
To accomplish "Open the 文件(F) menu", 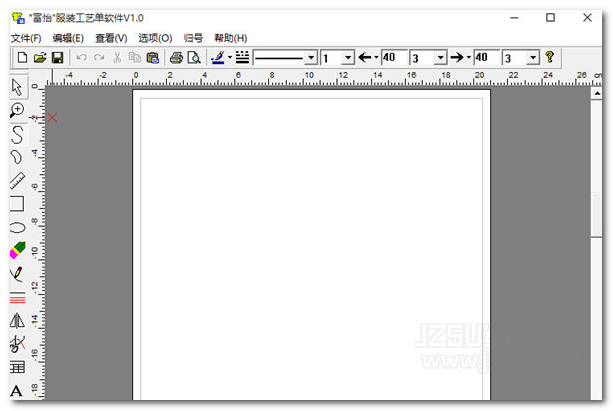I will point(26,38).
